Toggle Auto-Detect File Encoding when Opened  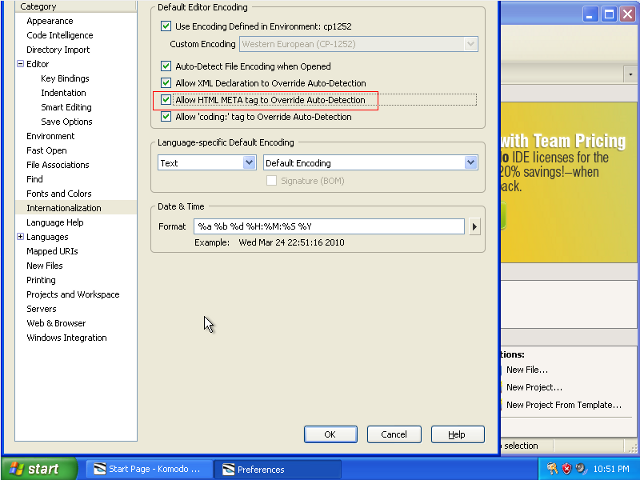[x=166, y=66]
